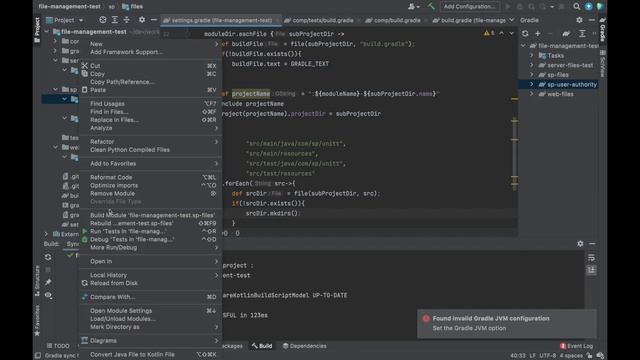Toggle the SciView sidebar stripe button
This screenshot has width=640, height=360.
coord(602,63)
